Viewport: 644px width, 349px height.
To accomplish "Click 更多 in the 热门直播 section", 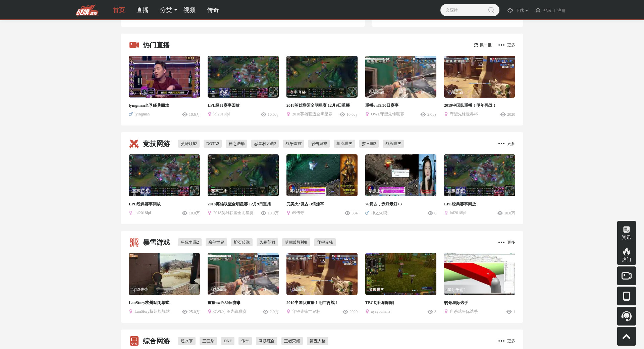I will 511,45.
